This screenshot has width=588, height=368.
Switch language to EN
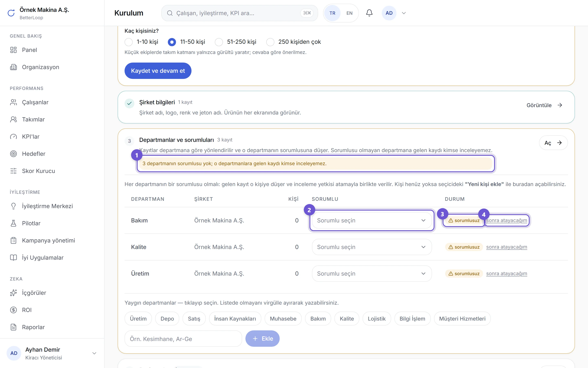pyautogui.click(x=349, y=13)
